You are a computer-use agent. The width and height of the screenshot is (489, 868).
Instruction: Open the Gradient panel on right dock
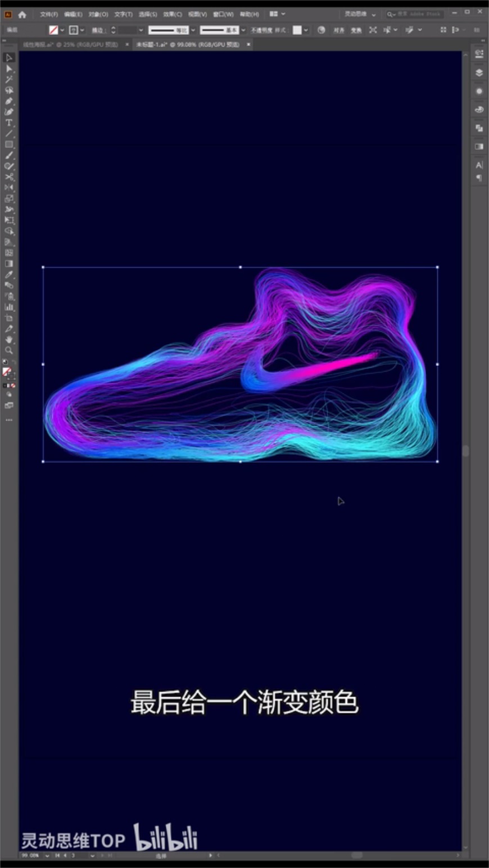pyautogui.click(x=479, y=146)
